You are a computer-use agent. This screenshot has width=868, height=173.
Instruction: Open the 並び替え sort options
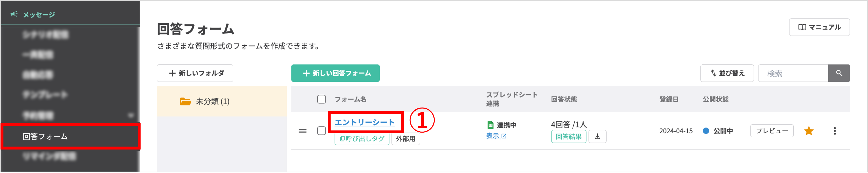point(727,73)
